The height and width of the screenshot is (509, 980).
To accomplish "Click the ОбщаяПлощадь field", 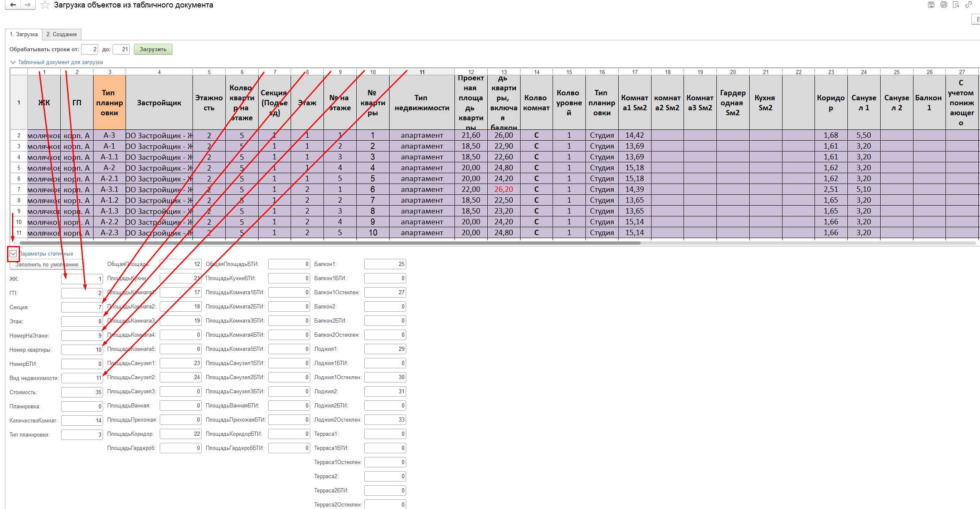I will [180, 264].
